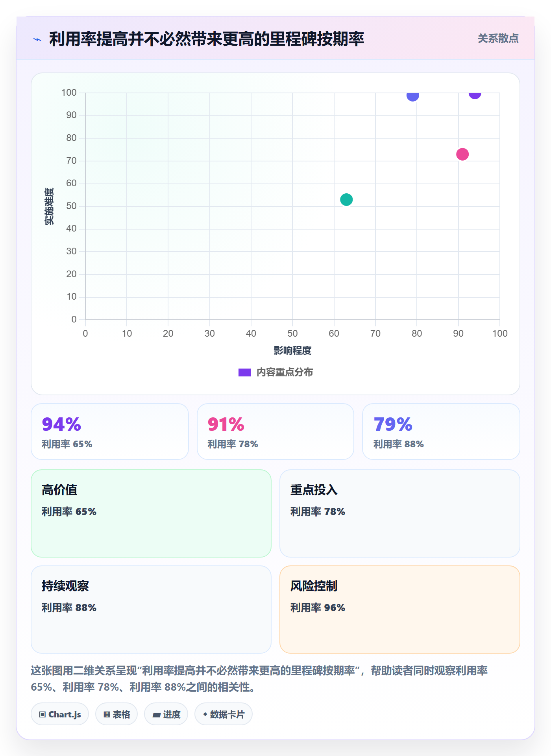Toggle the 内容重点分布 legend swatch
Image resolution: width=551 pixels, height=756 pixels.
tap(245, 372)
